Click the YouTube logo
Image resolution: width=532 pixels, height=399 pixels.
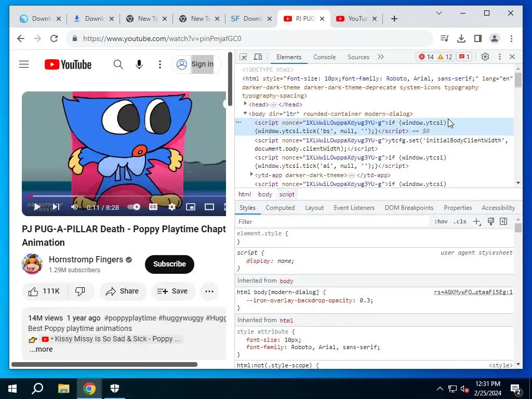click(68, 64)
